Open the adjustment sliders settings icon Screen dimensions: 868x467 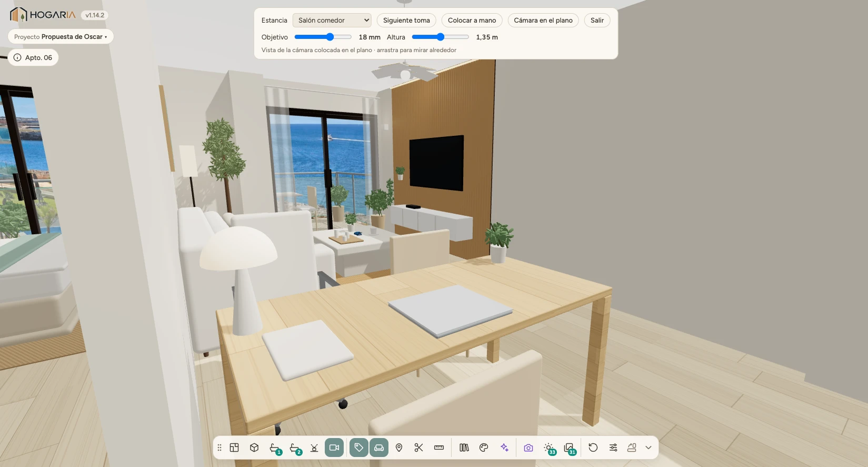(x=613, y=448)
